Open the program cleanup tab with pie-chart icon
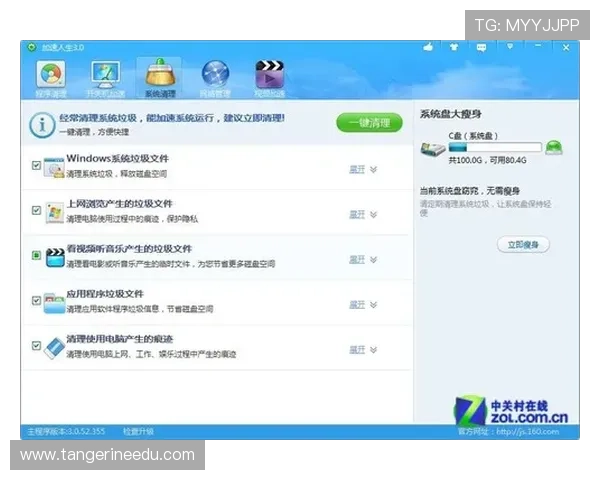 tap(51, 78)
